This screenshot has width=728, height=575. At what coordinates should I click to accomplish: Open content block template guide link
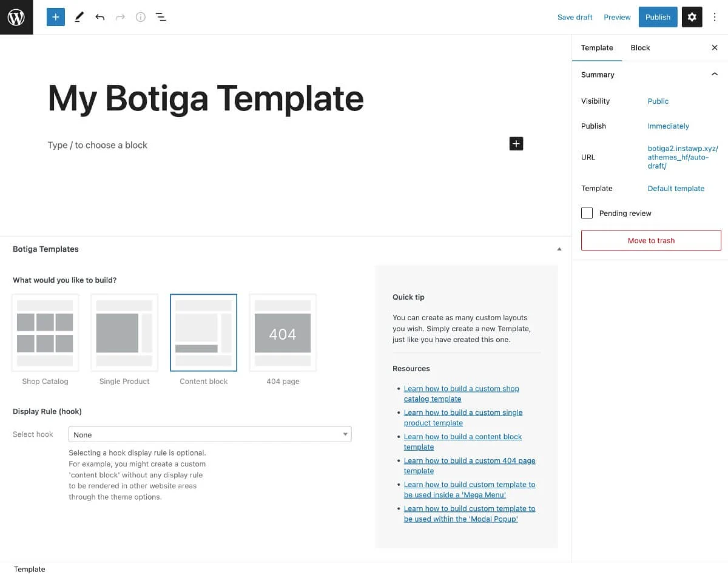463,442
